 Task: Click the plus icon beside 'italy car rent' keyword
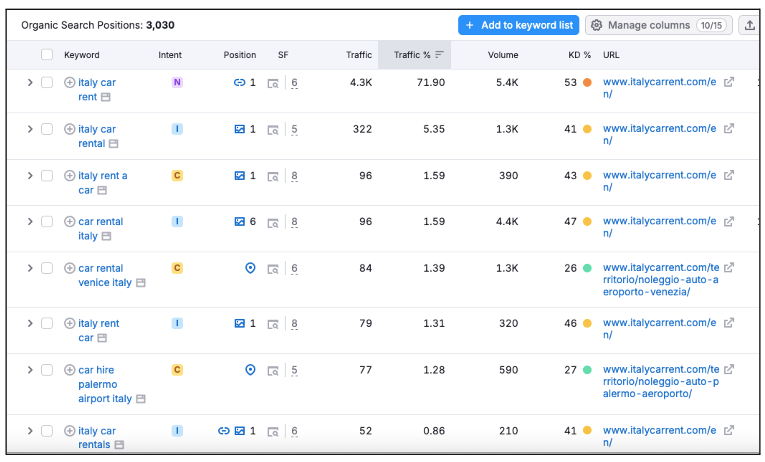point(70,83)
